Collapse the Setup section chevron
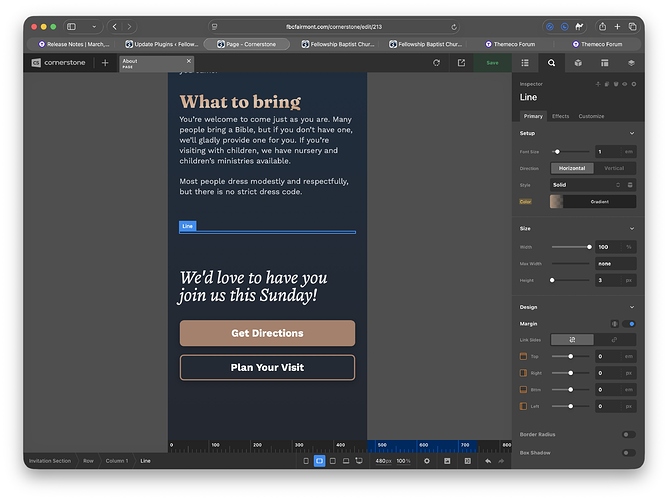668x500 pixels. 631,133
